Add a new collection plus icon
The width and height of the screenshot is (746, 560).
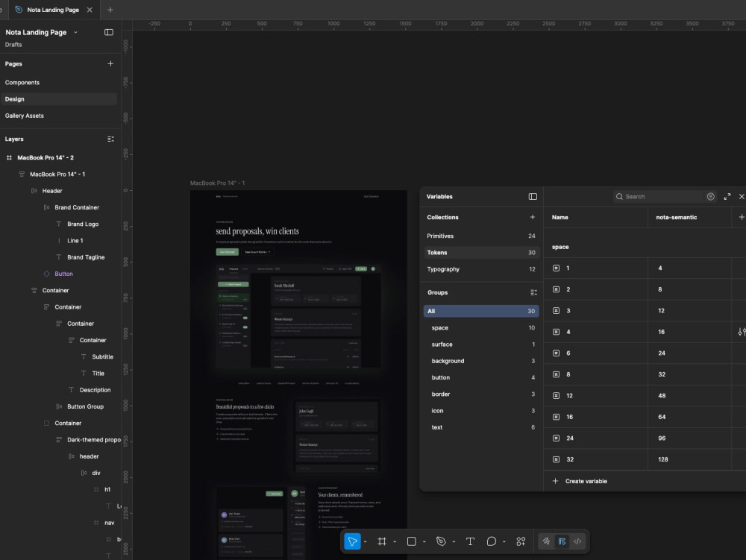point(533,217)
